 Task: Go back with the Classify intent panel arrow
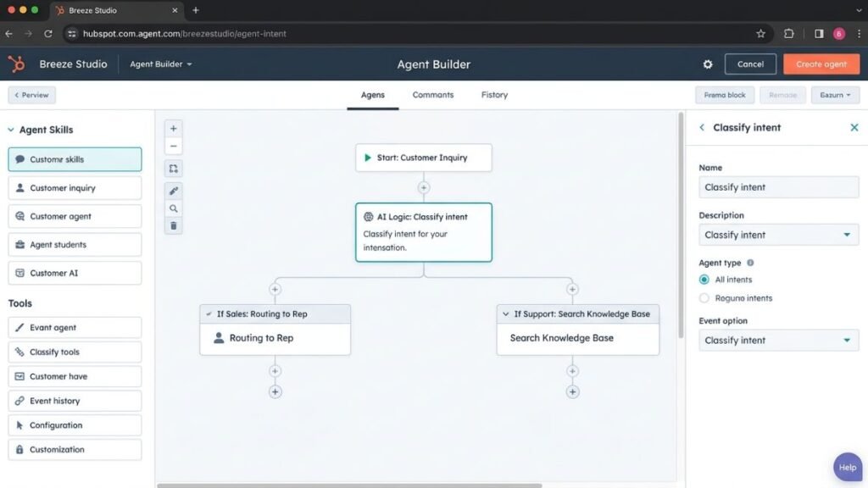point(702,127)
